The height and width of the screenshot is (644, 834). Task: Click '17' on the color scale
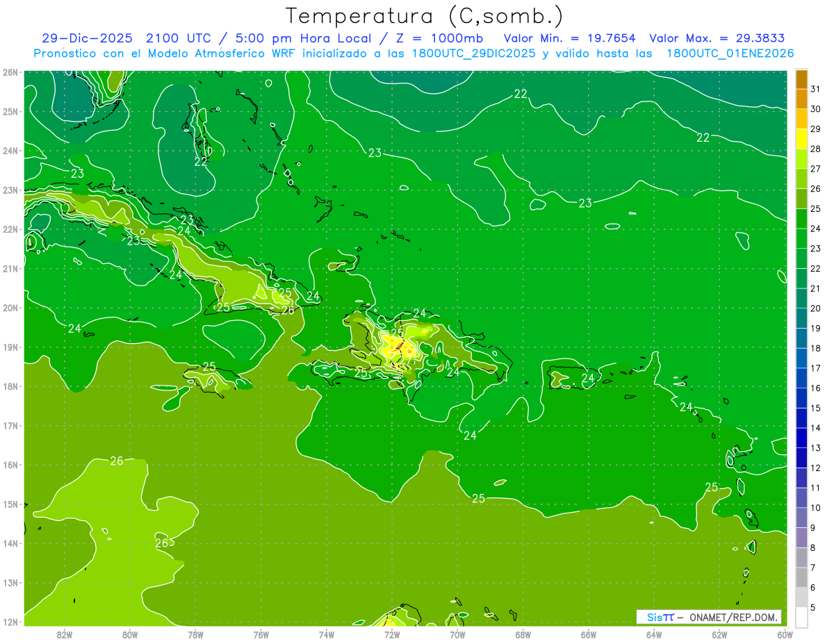point(816,368)
